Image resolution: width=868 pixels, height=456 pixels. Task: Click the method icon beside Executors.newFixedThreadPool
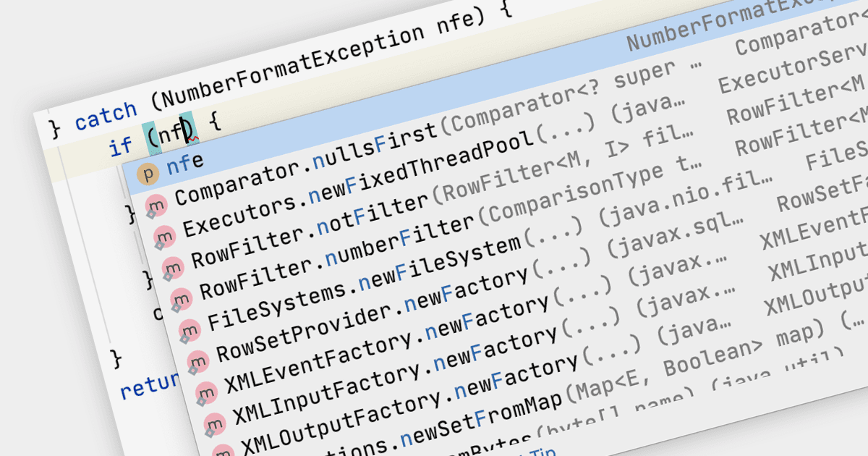(x=163, y=236)
